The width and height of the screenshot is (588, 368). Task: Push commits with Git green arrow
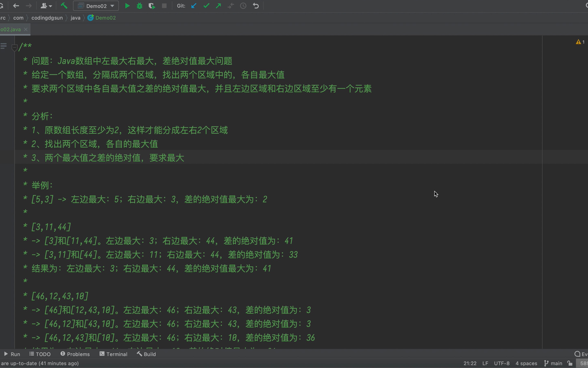point(218,6)
